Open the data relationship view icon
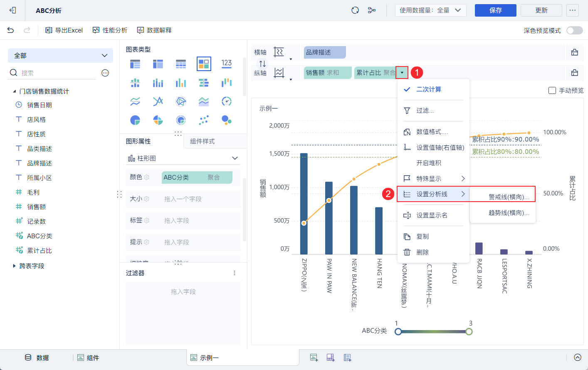 [372, 10]
